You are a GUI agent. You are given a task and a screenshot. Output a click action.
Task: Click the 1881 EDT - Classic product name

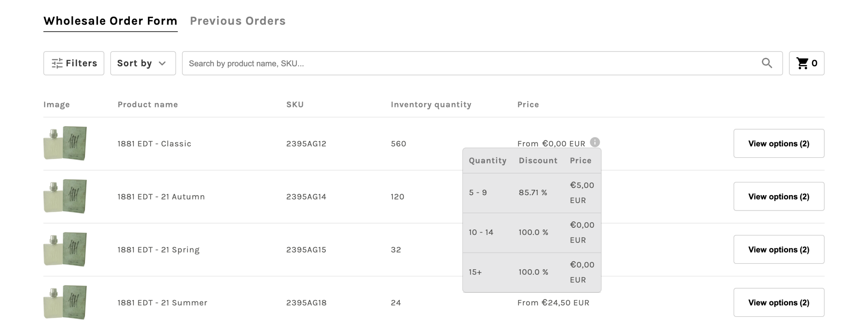tap(154, 143)
